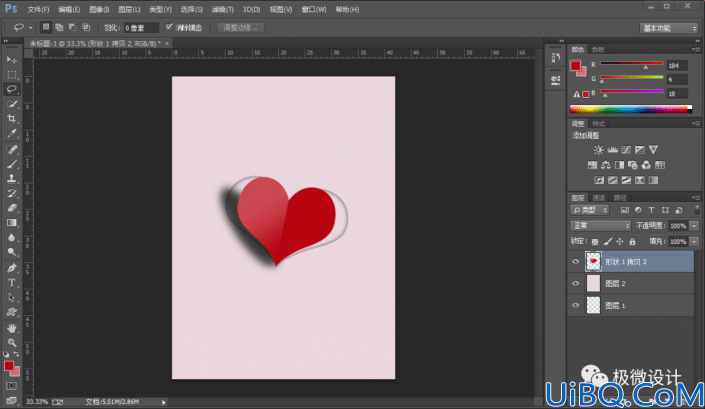This screenshot has height=409, width=705.
Task: Select the Gradient tool
Action: point(12,223)
